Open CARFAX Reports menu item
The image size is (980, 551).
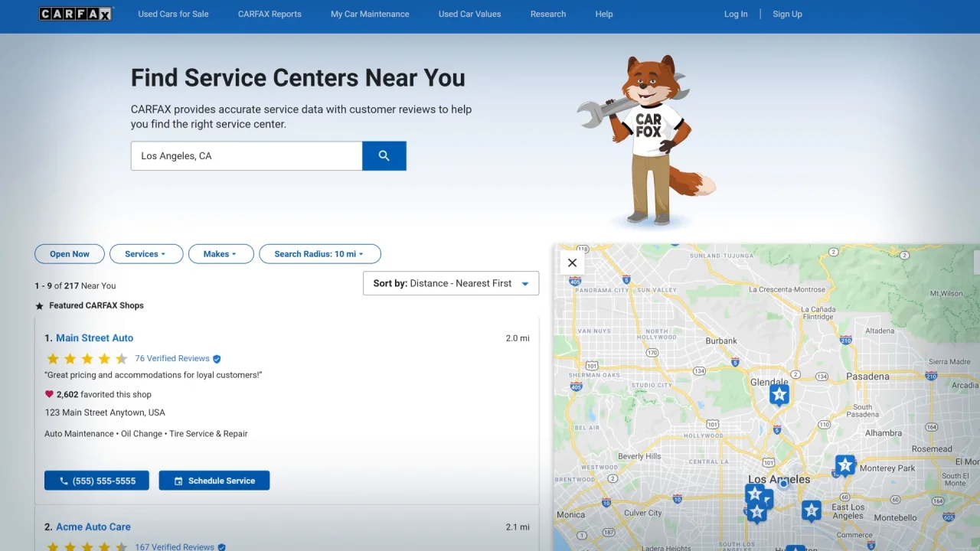tap(269, 14)
